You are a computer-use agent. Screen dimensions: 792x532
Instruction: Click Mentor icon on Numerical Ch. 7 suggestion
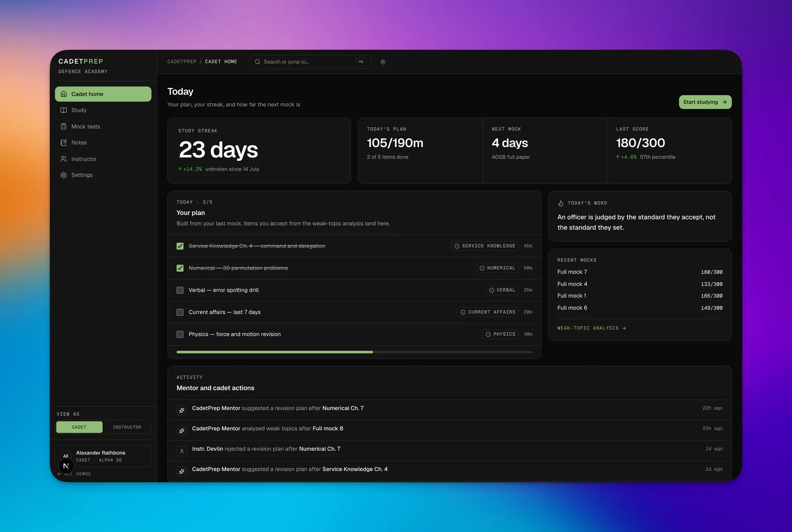point(182,410)
